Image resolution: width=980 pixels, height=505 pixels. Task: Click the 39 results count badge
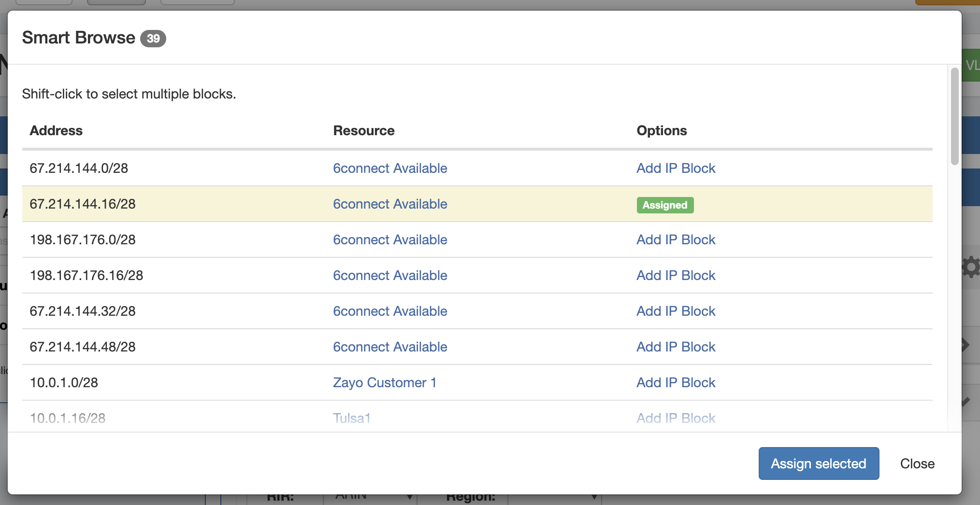pyautogui.click(x=153, y=38)
